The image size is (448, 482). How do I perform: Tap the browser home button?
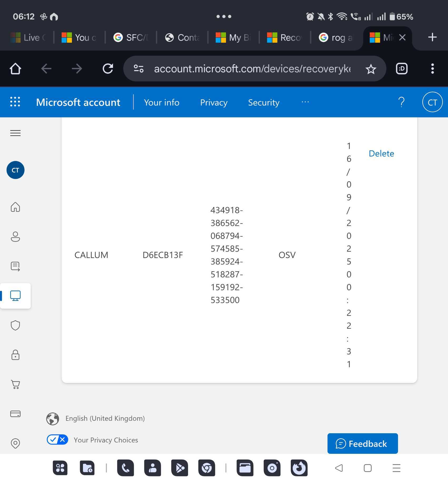pos(15,69)
